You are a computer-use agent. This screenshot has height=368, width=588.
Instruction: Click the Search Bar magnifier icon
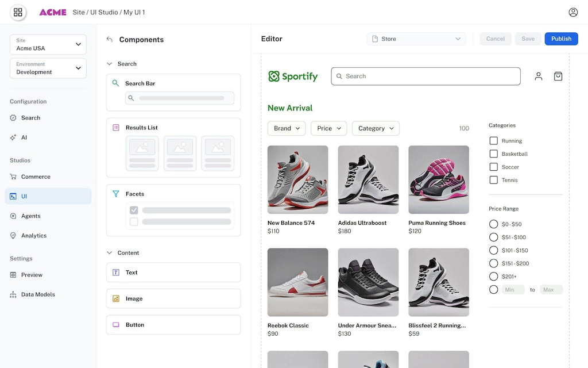click(x=115, y=83)
